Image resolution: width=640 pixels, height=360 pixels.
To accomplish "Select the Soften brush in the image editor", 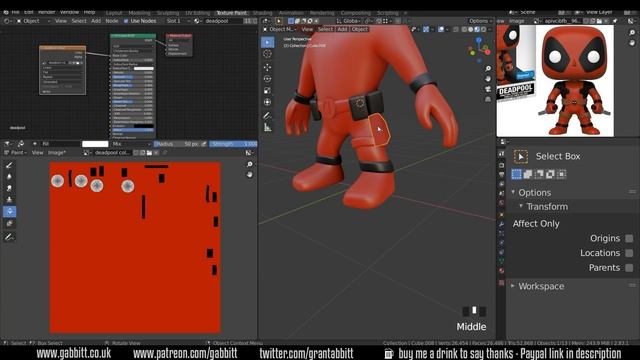I will coord(9,177).
